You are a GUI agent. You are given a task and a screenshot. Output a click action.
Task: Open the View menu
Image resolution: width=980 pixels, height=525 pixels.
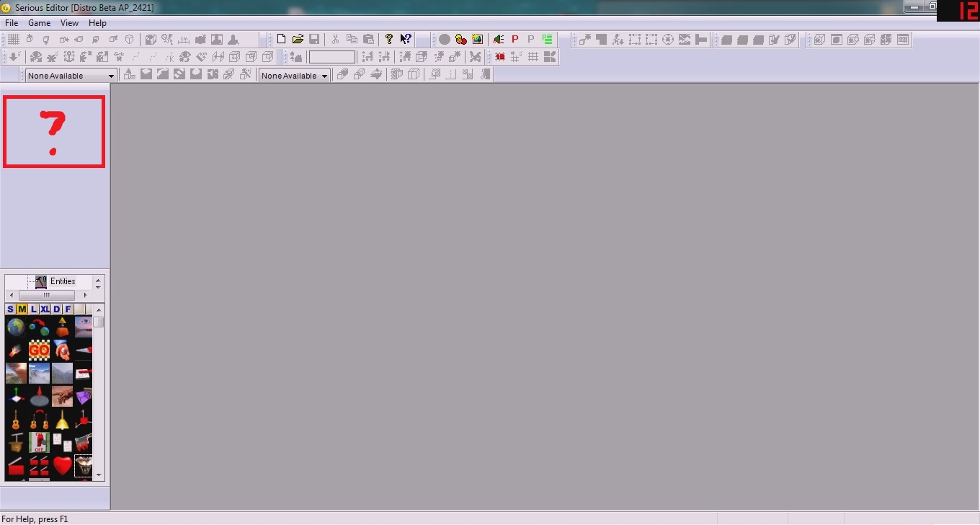click(69, 23)
